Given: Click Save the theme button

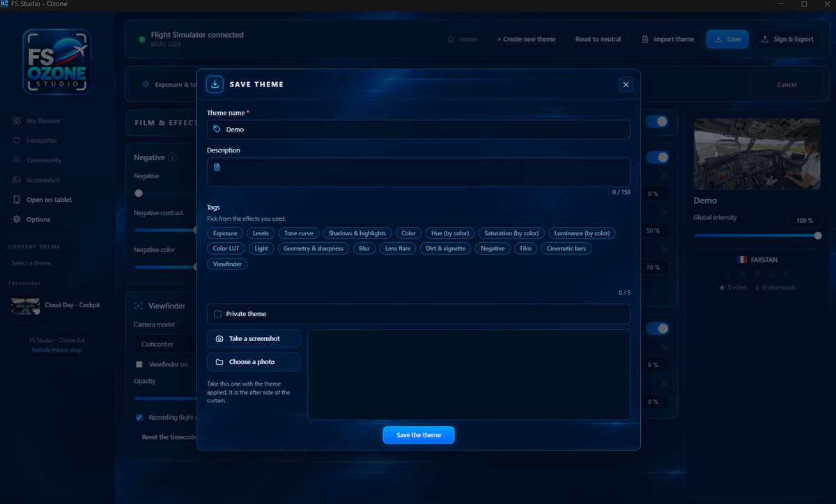Looking at the screenshot, I should coord(419,435).
